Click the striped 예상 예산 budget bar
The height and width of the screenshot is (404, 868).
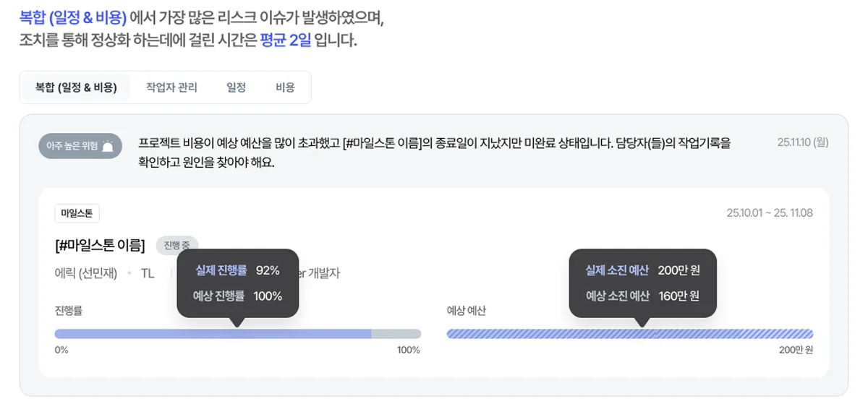pos(629,334)
